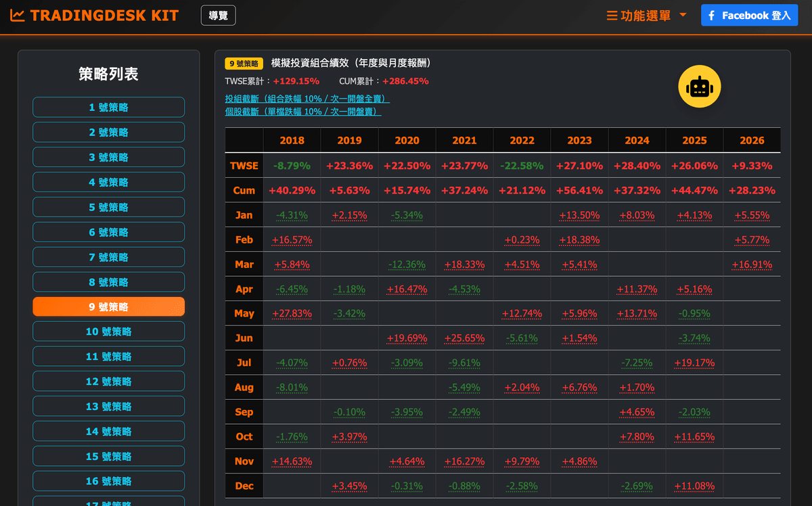Open the 投組截斷 portfolio stop-loss link

click(307, 99)
